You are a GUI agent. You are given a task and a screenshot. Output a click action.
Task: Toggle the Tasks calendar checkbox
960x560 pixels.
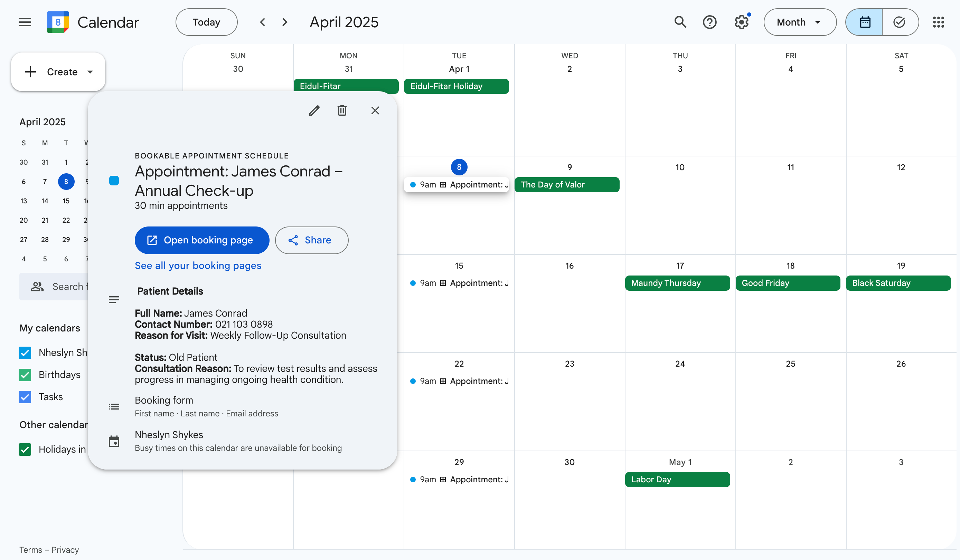tap(25, 397)
